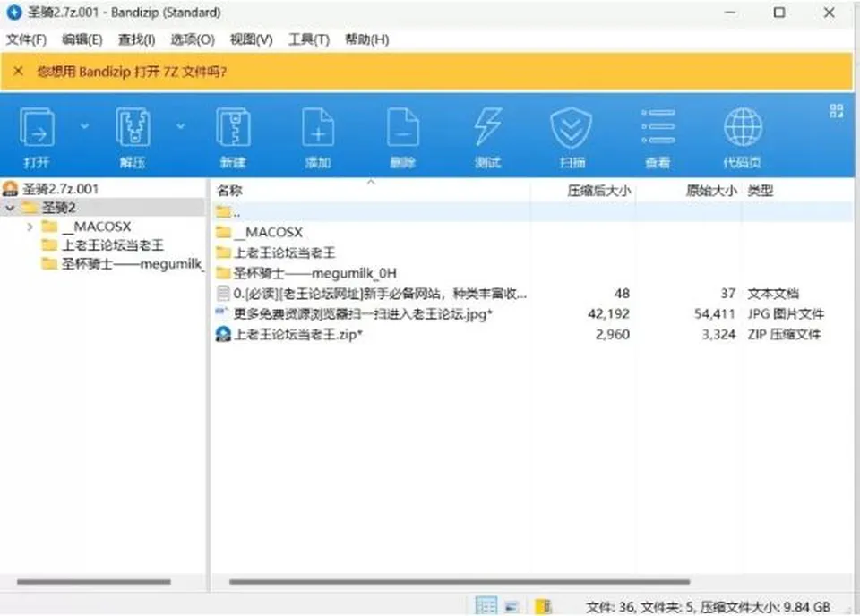Open the 查找(I) menu

[x=136, y=39]
